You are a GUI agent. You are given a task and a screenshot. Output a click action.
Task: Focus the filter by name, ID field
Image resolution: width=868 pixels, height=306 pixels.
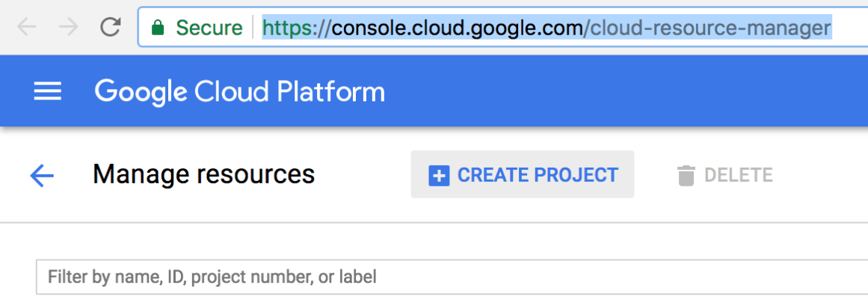(x=449, y=277)
